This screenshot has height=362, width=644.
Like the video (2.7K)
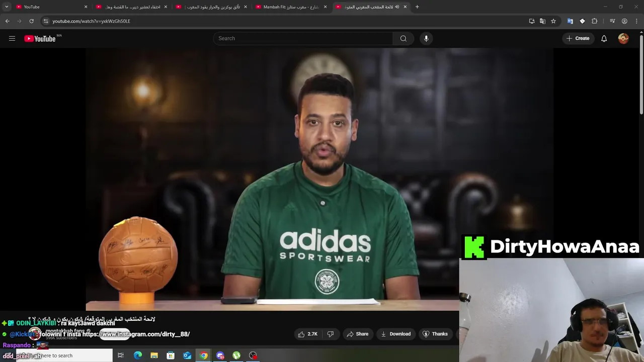click(307, 334)
